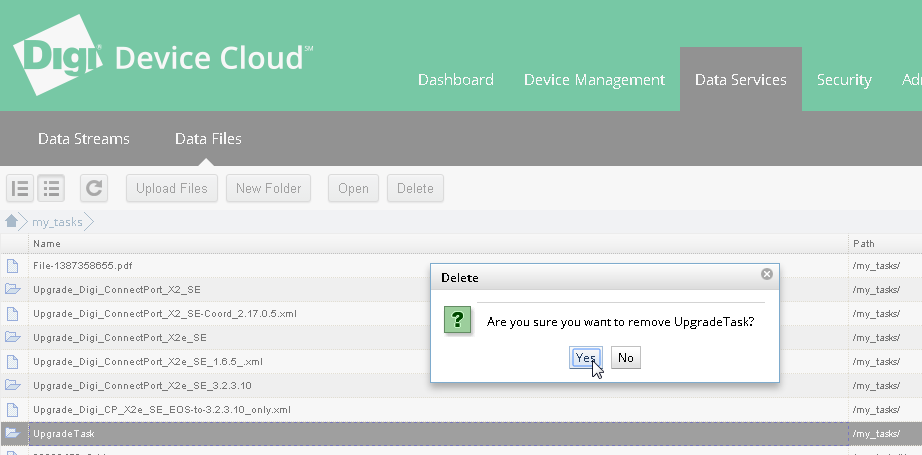Close the Delete dialog with X icon

767,274
